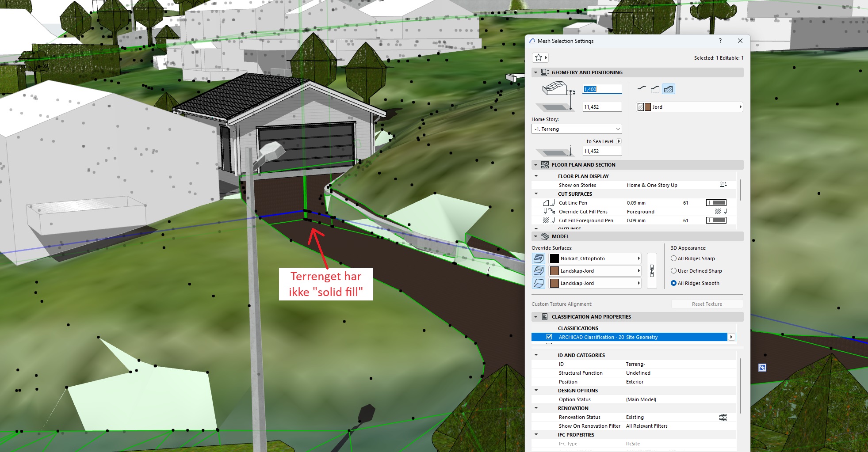The width and height of the screenshot is (868, 452).
Task: Open the Home Story dropdown
Action: [x=577, y=129]
